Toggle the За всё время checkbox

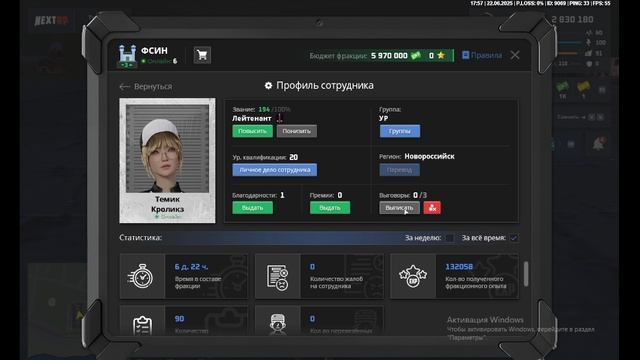pyautogui.click(x=514, y=238)
